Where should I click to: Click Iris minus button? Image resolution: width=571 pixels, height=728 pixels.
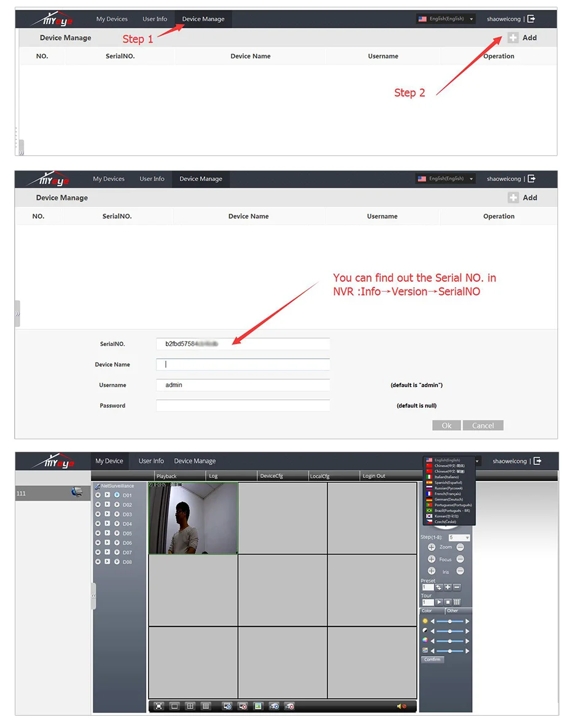tap(460, 571)
